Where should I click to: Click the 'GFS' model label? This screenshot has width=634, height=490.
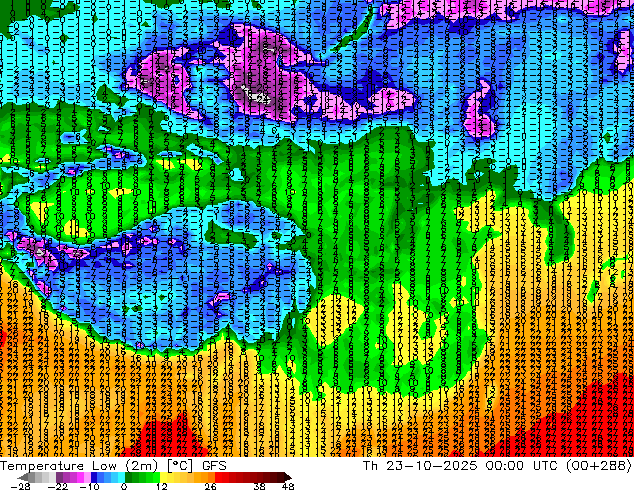[x=214, y=466]
